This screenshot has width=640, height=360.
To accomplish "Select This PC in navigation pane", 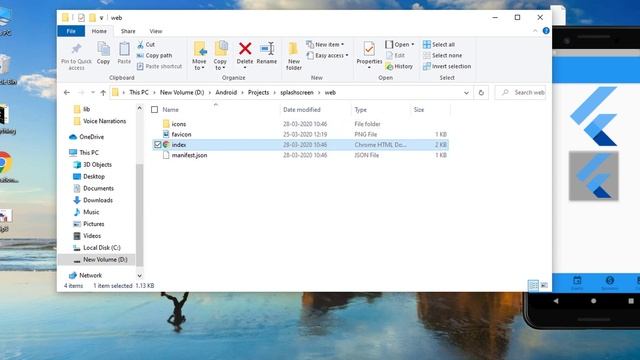I will (89, 152).
